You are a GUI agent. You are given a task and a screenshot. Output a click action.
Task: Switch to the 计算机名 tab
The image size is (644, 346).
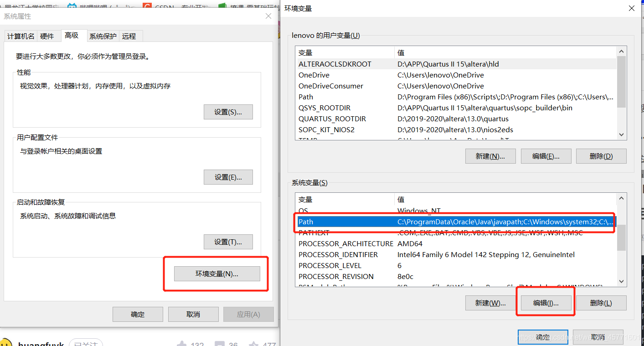[21, 36]
